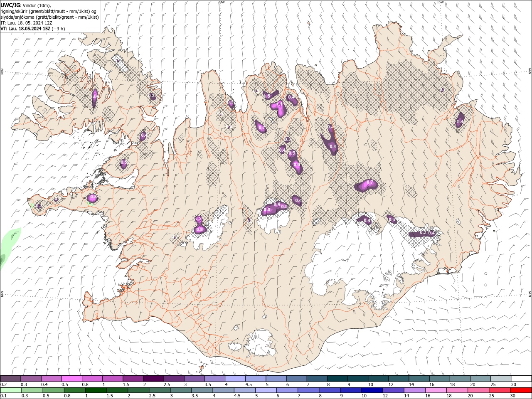The width and height of the screenshot is (532, 399).
Task: Click the 0.4–0.5 swatch in the snow legend
Action: [51, 379]
